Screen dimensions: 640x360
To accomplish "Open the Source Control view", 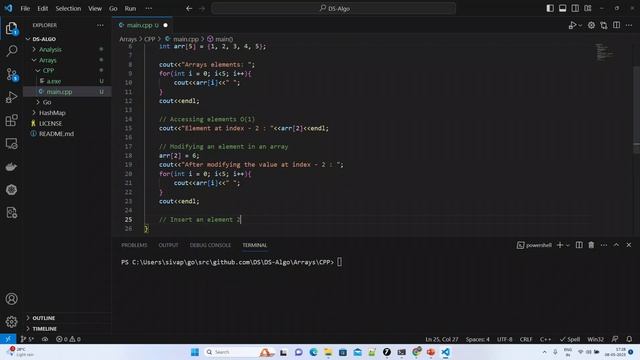I will (11, 74).
